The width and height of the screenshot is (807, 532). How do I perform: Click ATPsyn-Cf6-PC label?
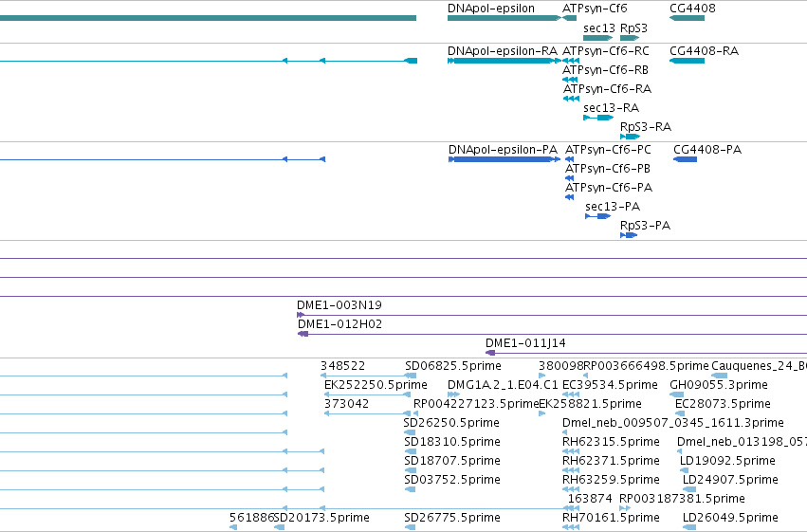click(x=608, y=150)
